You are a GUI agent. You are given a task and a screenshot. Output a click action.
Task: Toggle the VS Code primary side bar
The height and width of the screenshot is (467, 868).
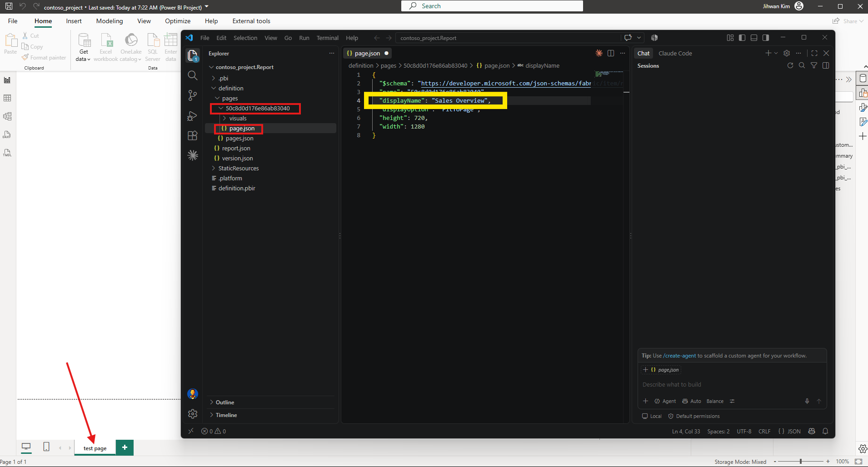[x=742, y=38]
